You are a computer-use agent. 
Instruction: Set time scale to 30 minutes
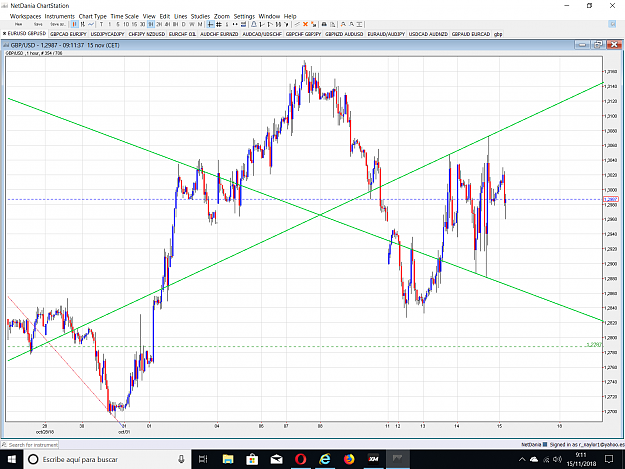[142, 24]
